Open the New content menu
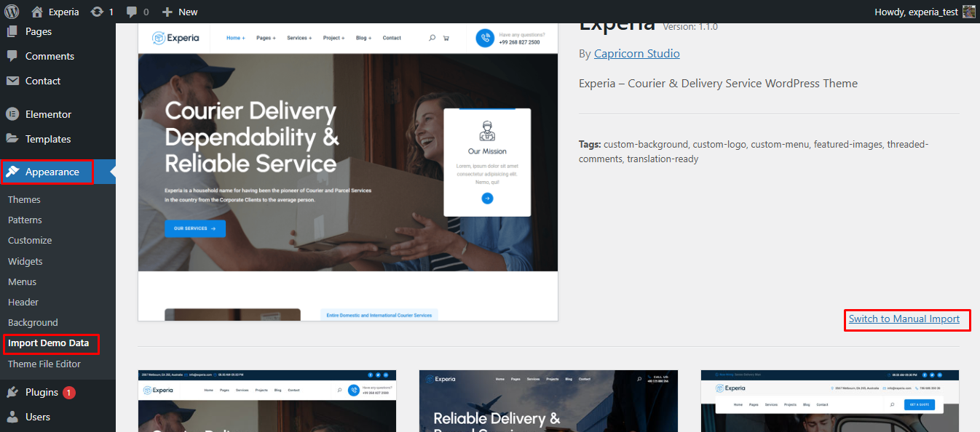This screenshot has height=432, width=980. pyautogui.click(x=180, y=12)
